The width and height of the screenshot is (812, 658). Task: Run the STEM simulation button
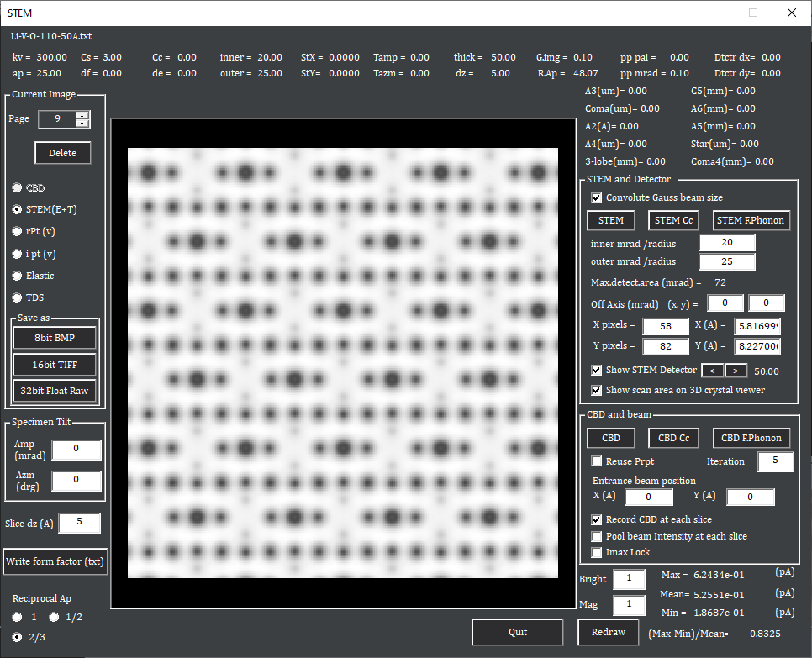pos(611,220)
